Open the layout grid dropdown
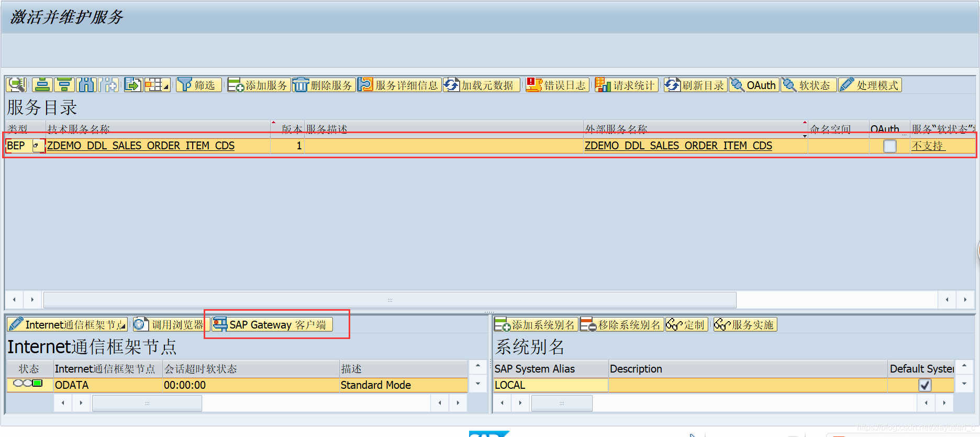Screen dimensions: 980x437 [157, 84]
